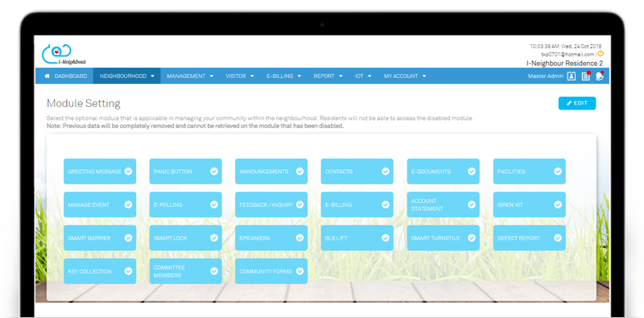Toggle the Community Forms module

pos(271,271)
